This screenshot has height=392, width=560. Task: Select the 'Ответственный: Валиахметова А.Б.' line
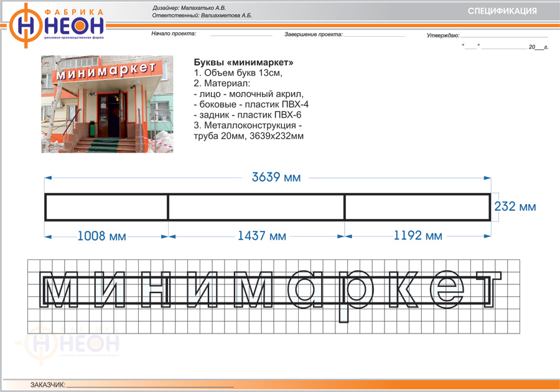(202, 16)
